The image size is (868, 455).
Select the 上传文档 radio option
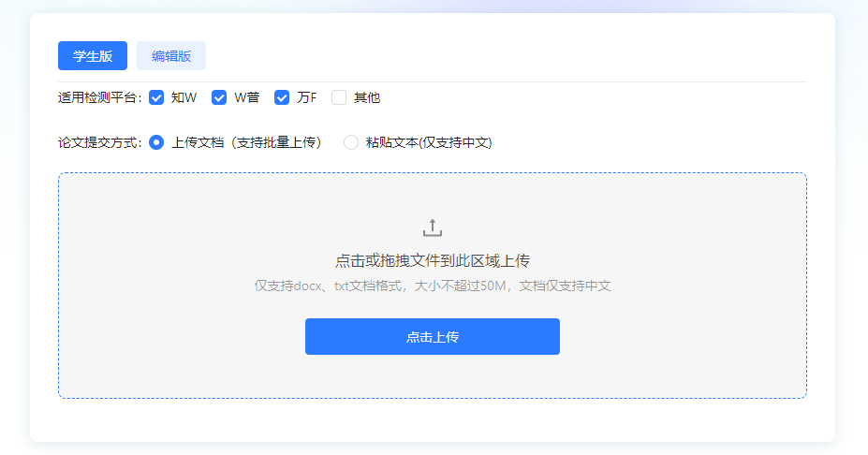(156, 143)
